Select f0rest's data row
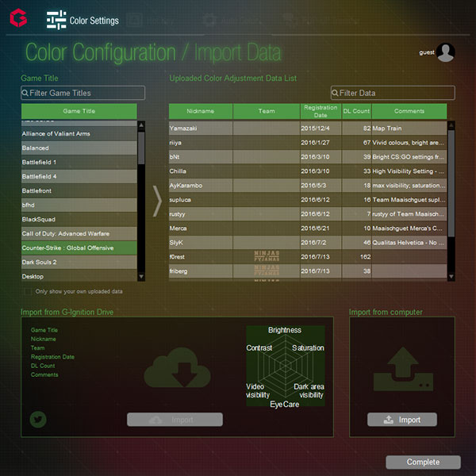 tap(308, 256)
